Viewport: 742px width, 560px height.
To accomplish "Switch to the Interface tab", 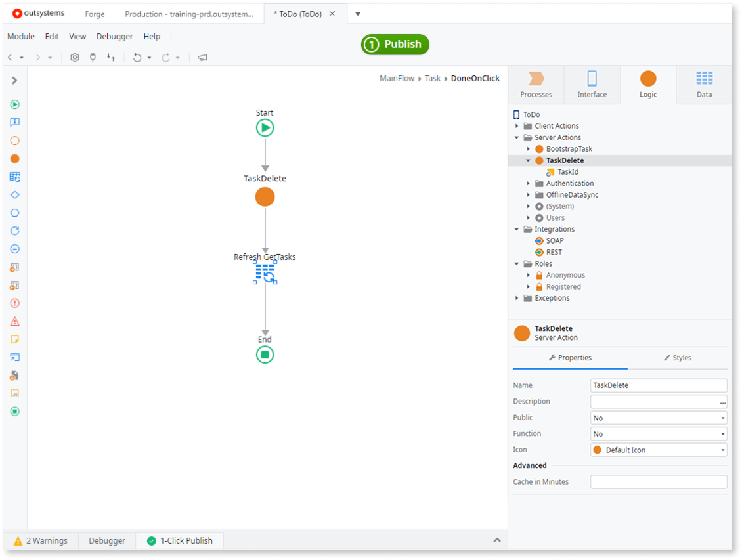I will 592,84.
